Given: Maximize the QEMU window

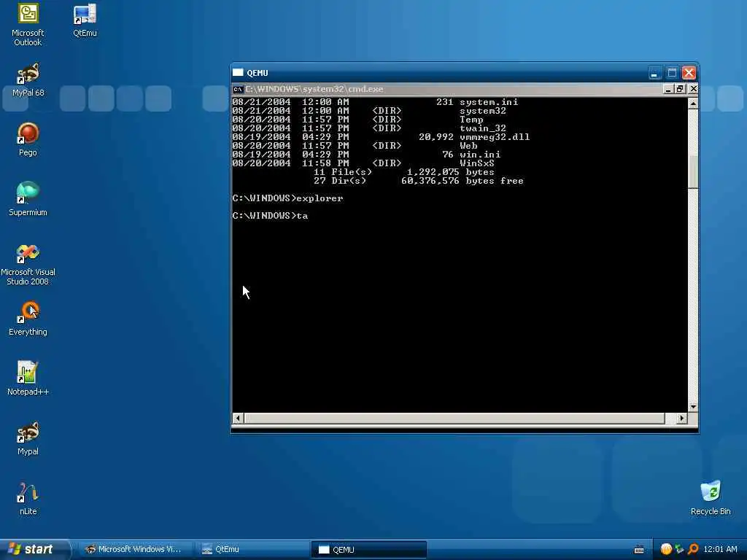Looking at the screenshot, I should point(672,73).
